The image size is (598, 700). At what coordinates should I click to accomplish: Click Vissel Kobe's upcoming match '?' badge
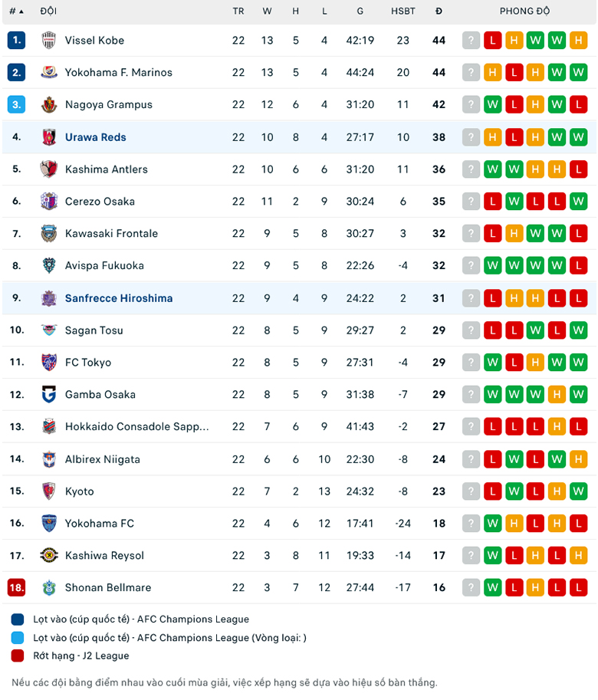point(471,40)
